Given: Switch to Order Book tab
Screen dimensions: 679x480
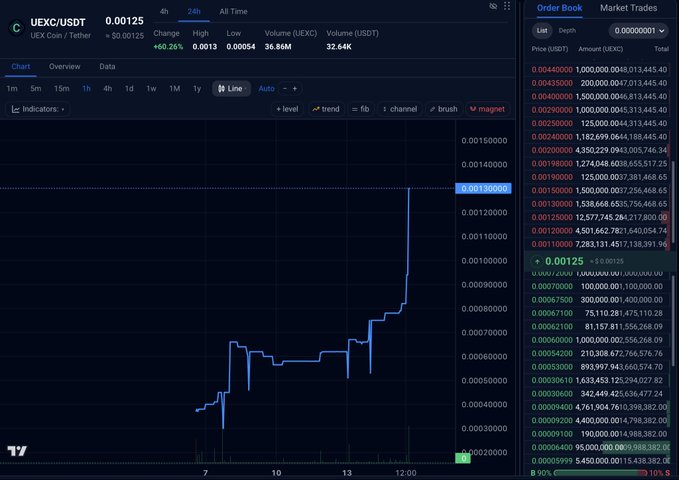Looking at the screenshot, I should click(x=559, y=8).
